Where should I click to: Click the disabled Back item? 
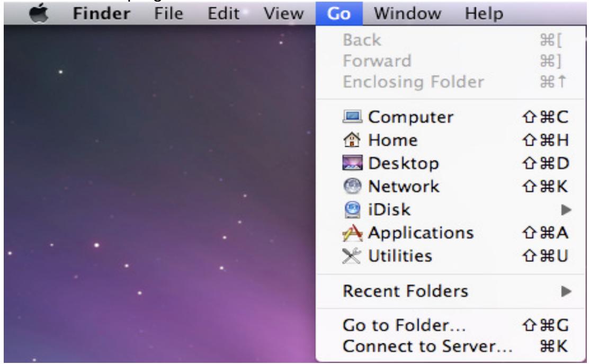[x=451, y=40]
